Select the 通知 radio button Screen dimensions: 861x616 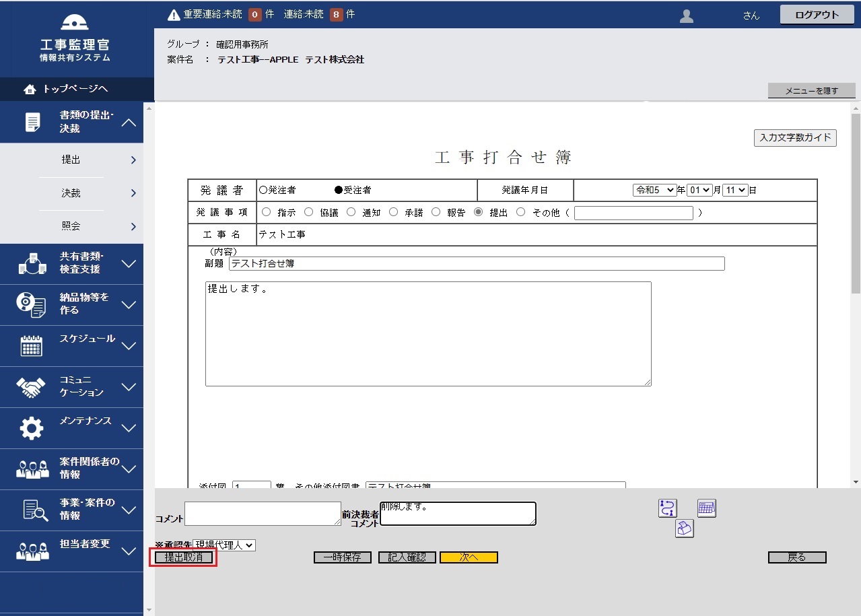(351, 212)
